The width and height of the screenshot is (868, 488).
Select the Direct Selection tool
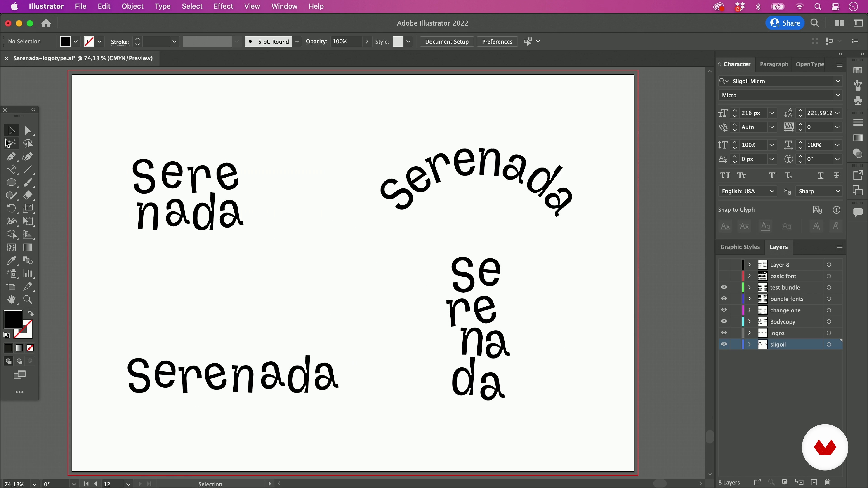click(x=28, y=130)
